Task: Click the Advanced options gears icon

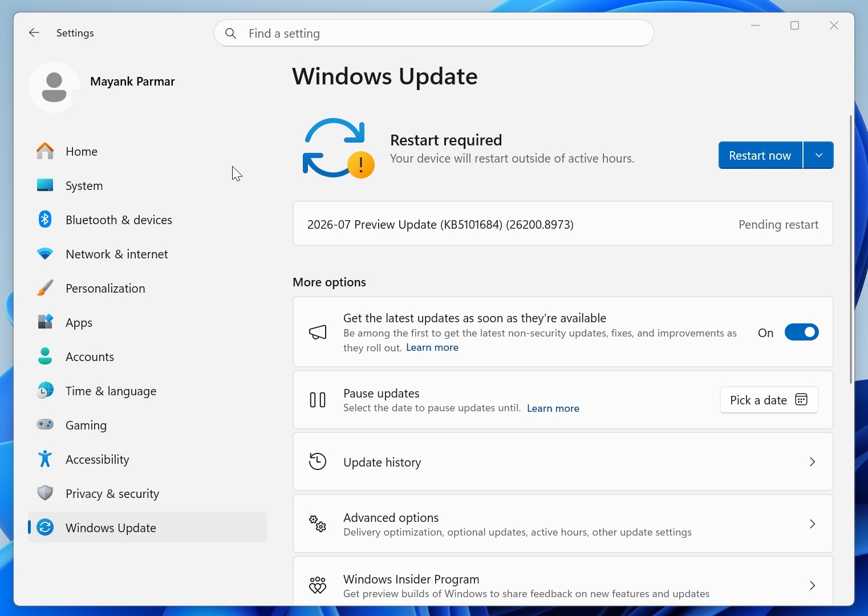Action: (x=318, y=523)
